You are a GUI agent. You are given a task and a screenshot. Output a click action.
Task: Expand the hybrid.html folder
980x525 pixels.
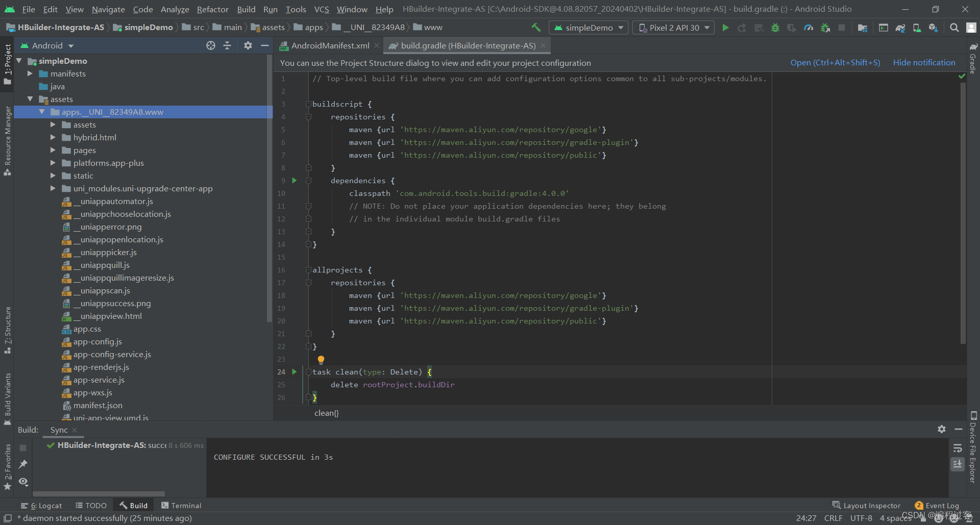click(53, 137)
